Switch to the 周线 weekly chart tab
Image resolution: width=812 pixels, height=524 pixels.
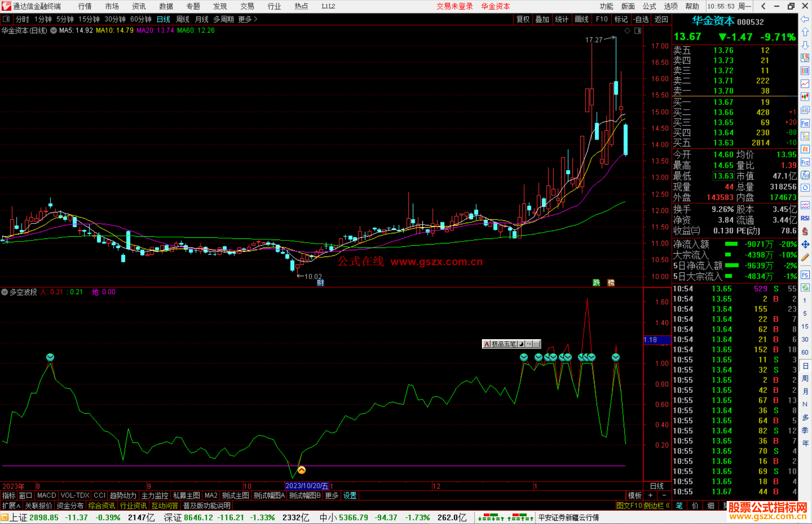(x=183, y=19)
